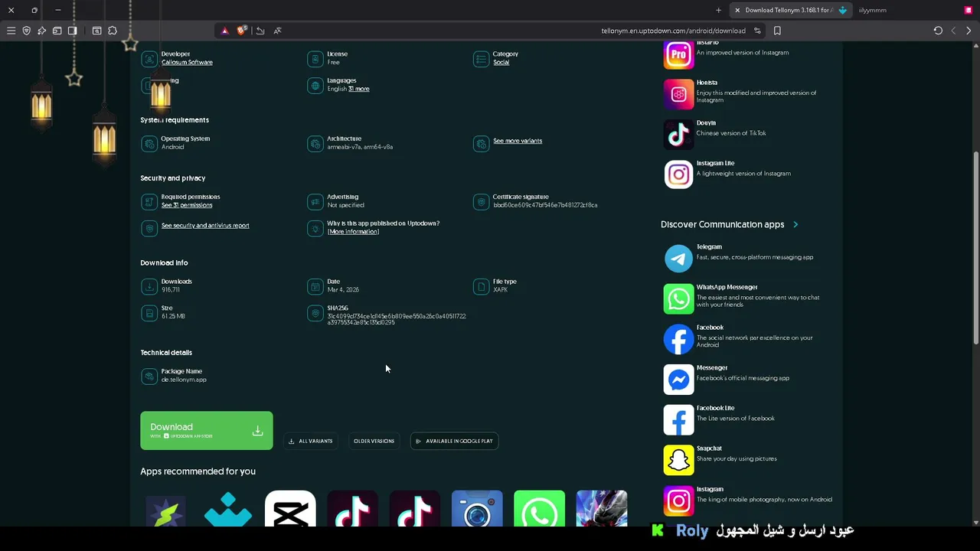
Task: Click the downloads count 916,711
Action: 170,290
